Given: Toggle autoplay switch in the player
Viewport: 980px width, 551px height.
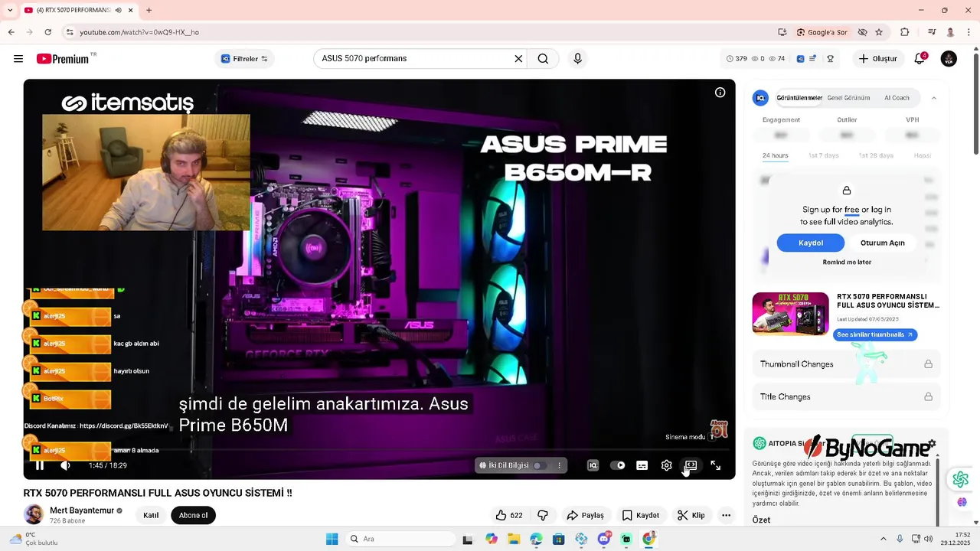Looking at the screenshot, I should (x=617, y=465).
